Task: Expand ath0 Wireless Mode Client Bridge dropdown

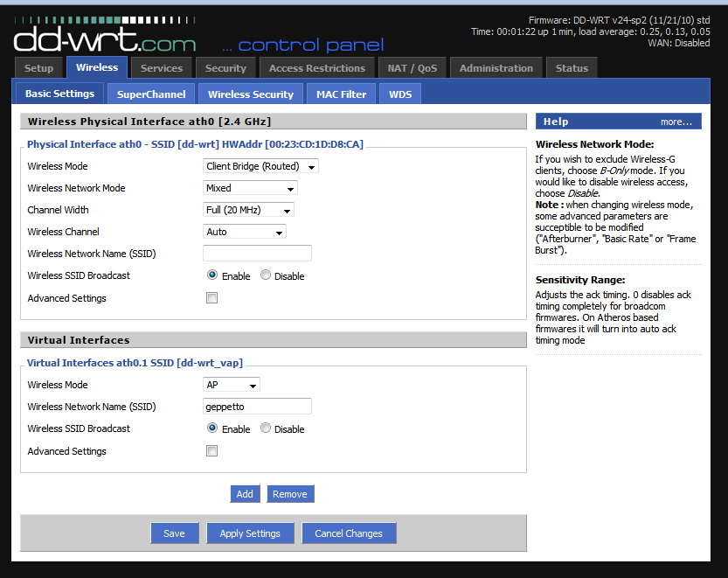Action: point(260,166)
